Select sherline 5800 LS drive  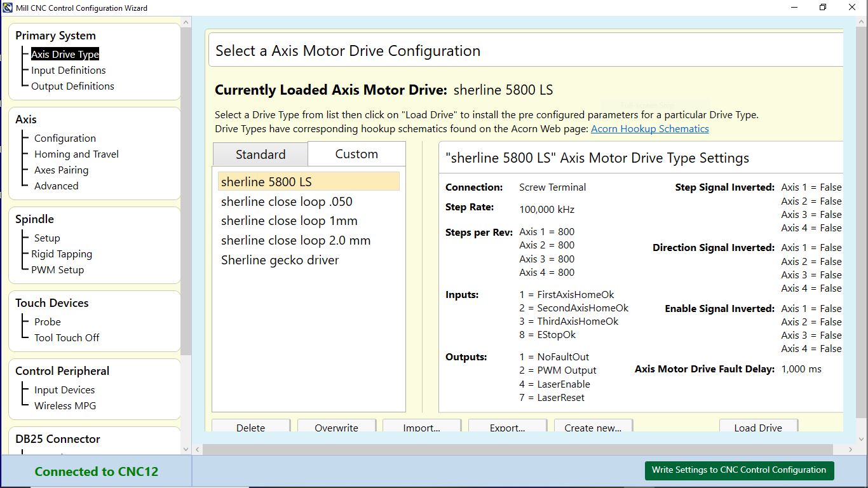pos(309,182)
